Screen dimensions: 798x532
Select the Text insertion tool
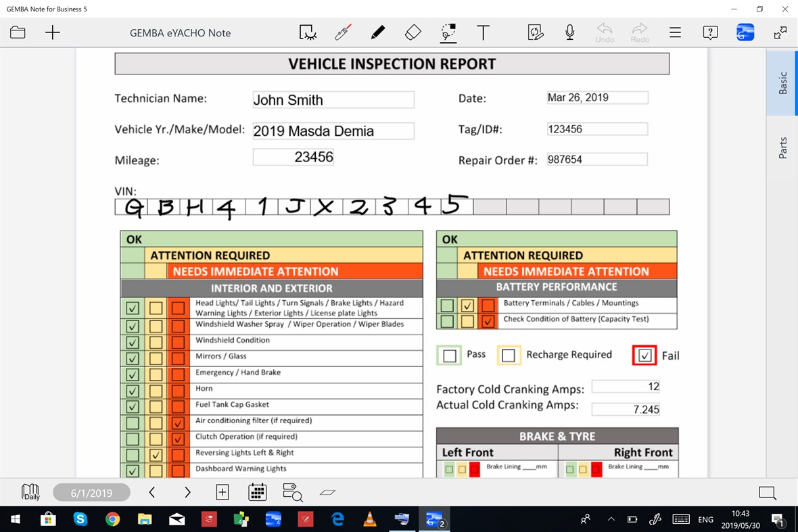[484, 32]
